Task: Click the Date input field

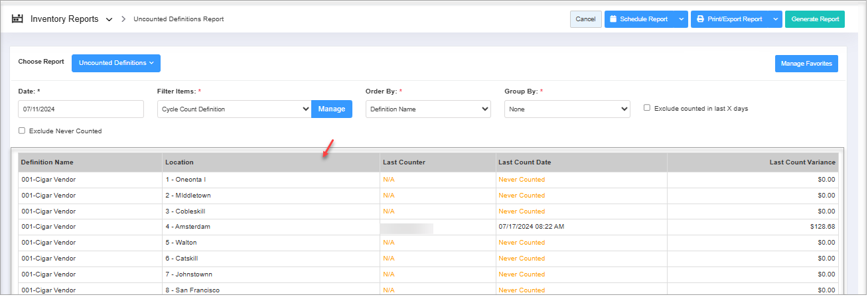Action: pyautogui.click(x=81, y=109)
